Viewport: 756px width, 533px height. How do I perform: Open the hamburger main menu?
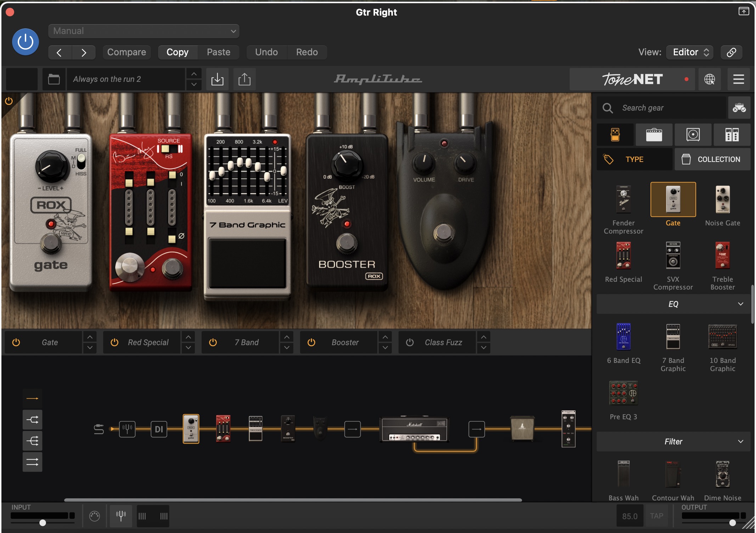coord(739,79)
